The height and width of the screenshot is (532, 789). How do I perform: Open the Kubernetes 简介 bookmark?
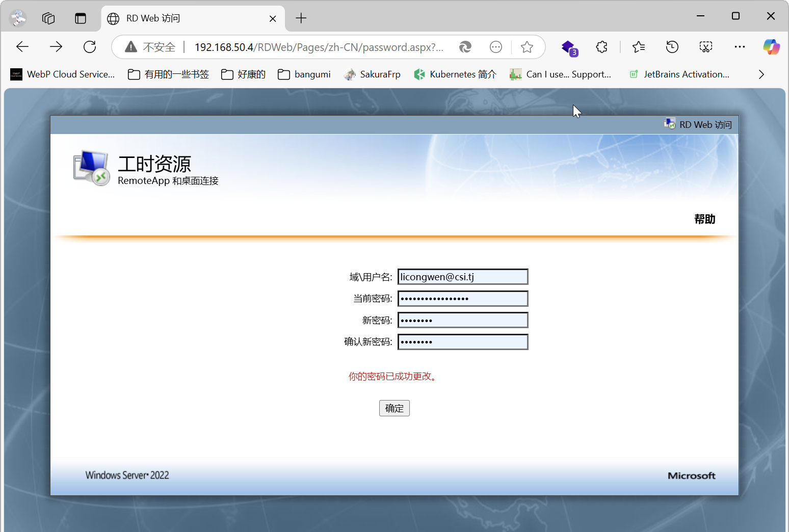[455, 74]
